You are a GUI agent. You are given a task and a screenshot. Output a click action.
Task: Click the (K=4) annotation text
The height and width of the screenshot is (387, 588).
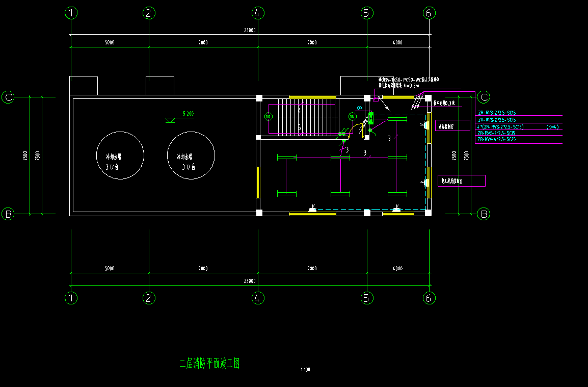552,126
